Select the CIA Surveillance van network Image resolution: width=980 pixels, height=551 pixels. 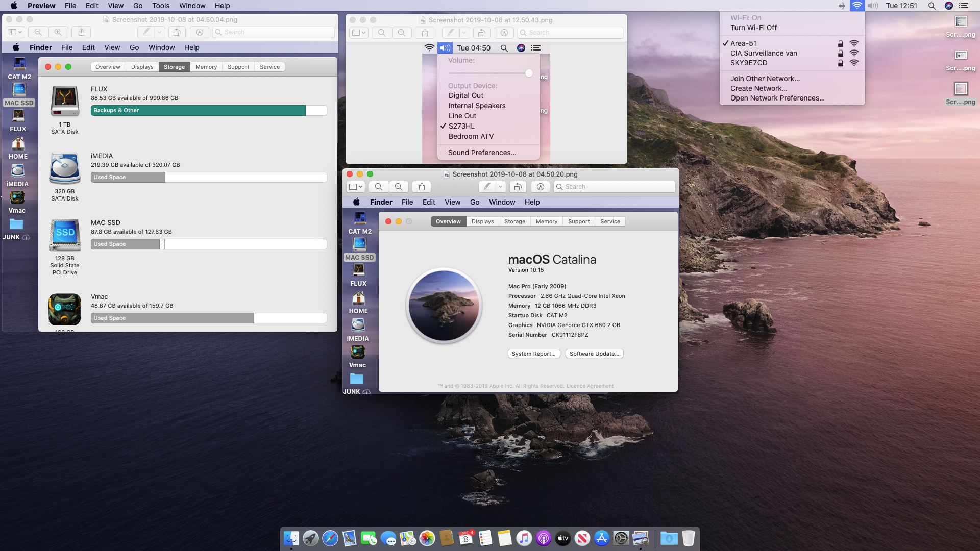[764, 53]
